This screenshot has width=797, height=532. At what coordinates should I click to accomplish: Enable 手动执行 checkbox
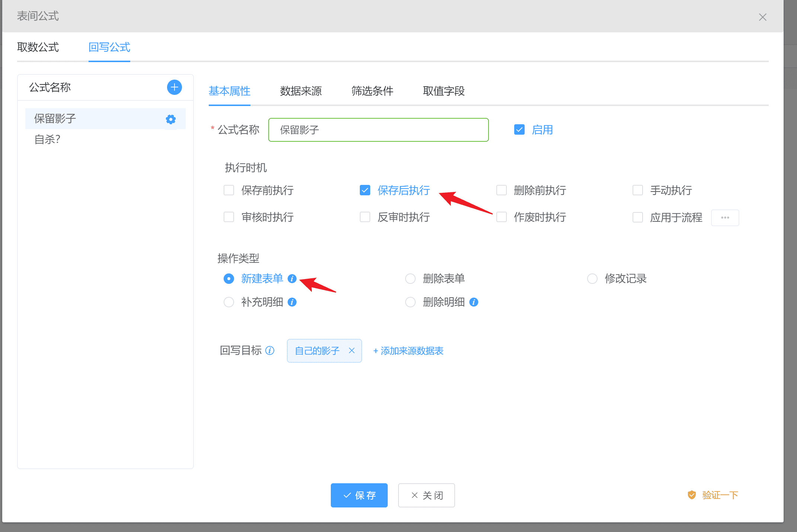638,190
